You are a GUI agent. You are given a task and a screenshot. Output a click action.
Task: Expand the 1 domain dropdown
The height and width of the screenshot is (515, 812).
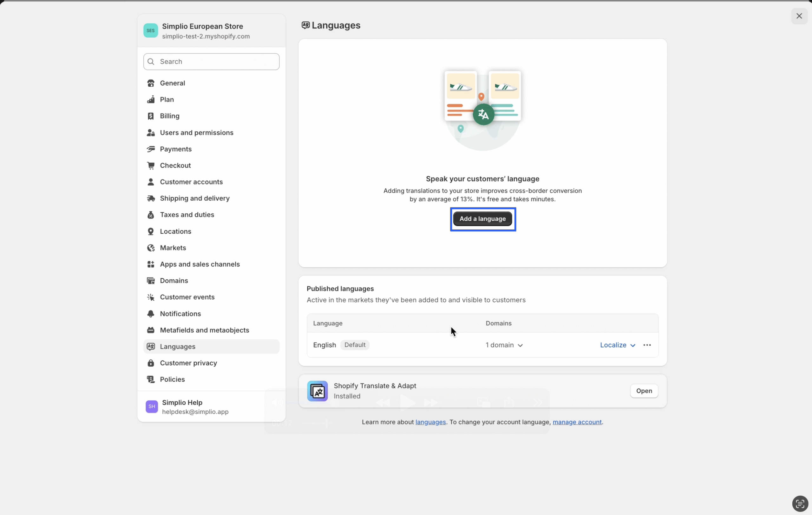[504, 345]
